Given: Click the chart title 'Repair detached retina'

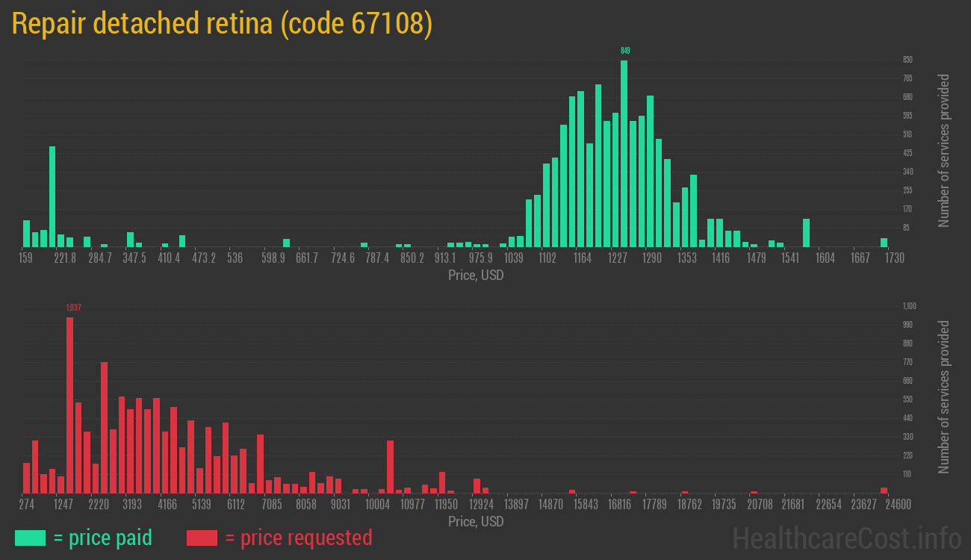Looking at the screenshot, I should 222,25.
